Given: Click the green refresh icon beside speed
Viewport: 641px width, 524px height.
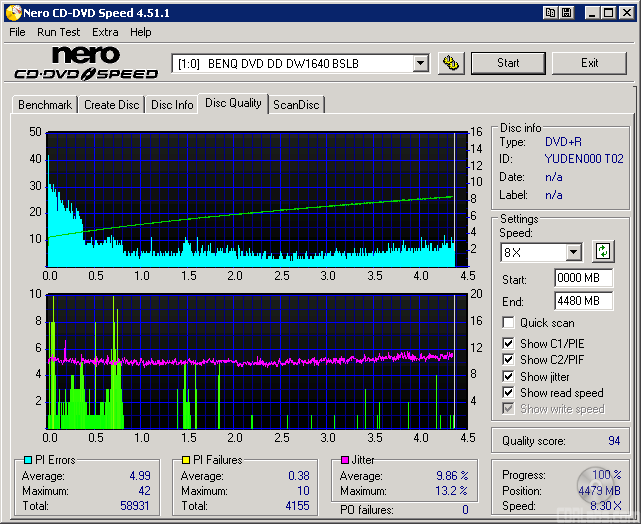Looking at the screenshot, I should [x=603, y=251].
